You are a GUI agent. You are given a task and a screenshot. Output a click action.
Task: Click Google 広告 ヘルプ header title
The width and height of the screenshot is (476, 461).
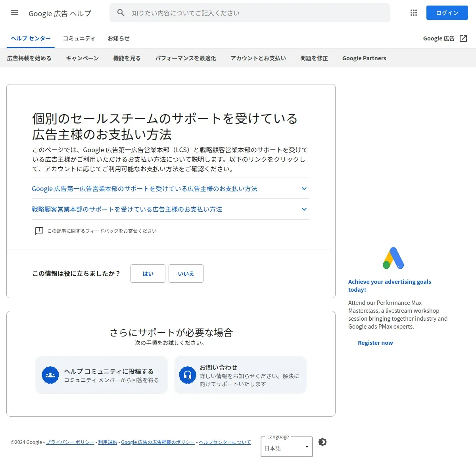pos(60,13)
